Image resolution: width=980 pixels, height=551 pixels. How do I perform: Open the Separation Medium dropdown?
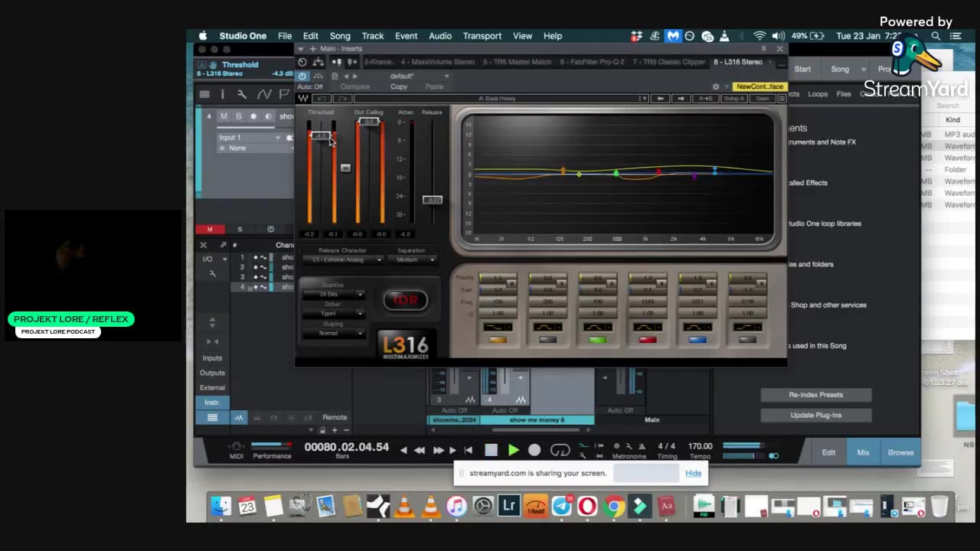pyautogui.click(x=412, y=260)
